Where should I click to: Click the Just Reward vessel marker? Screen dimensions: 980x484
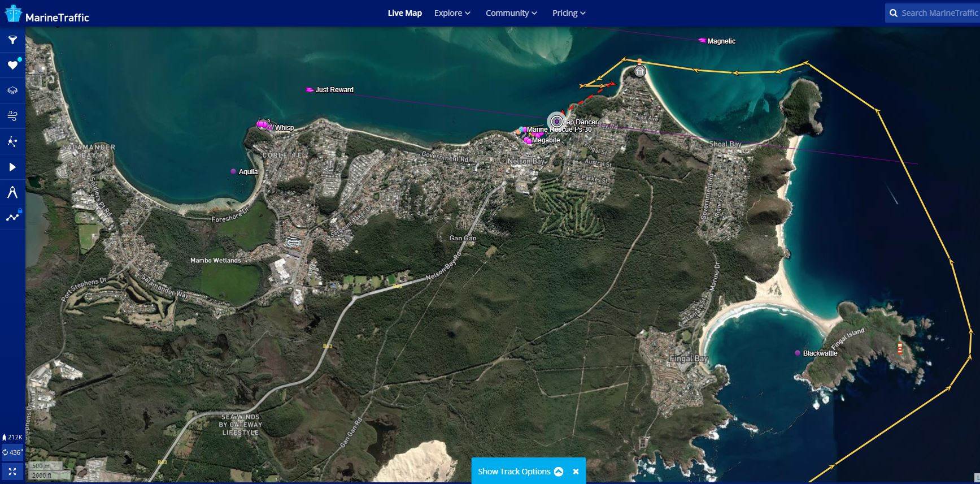pyautogui.click(x=310, y=90)
